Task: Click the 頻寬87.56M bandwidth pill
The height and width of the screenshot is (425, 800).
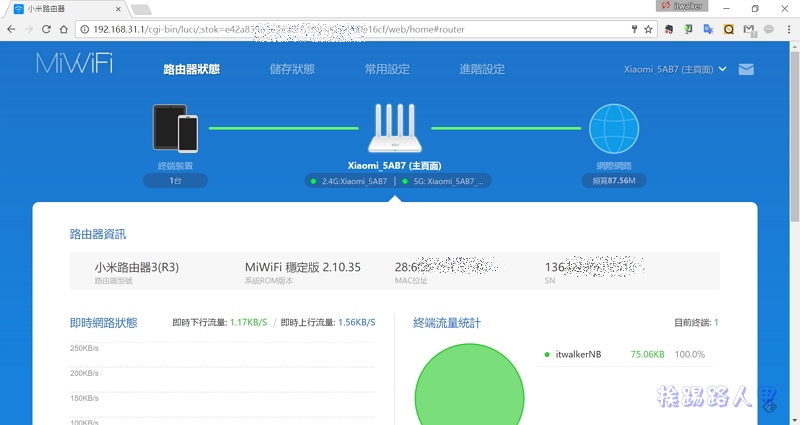Action: [614, 181]
